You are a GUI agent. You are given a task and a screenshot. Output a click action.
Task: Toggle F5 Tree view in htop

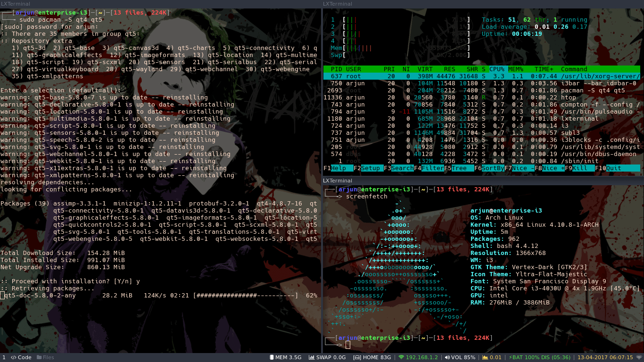(458, 168)
